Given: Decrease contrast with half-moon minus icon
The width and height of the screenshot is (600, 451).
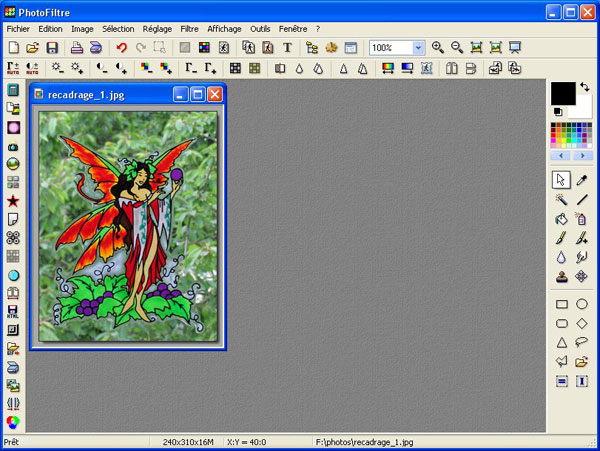Looking at the screenshot, I should [102, 68].
